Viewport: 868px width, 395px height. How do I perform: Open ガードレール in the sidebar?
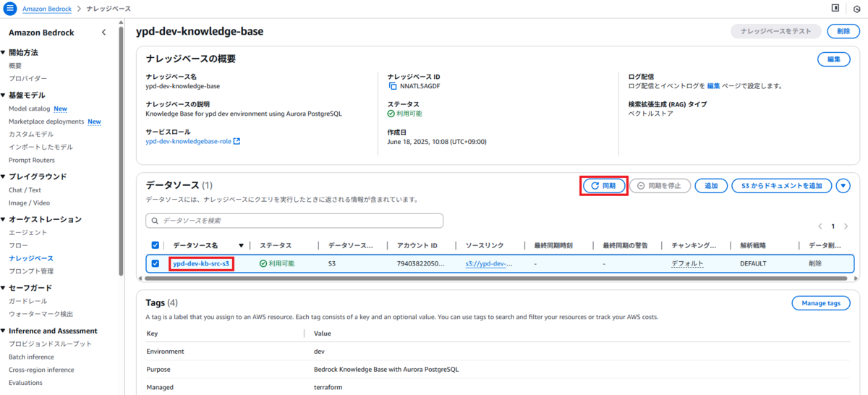pos(28,301)
